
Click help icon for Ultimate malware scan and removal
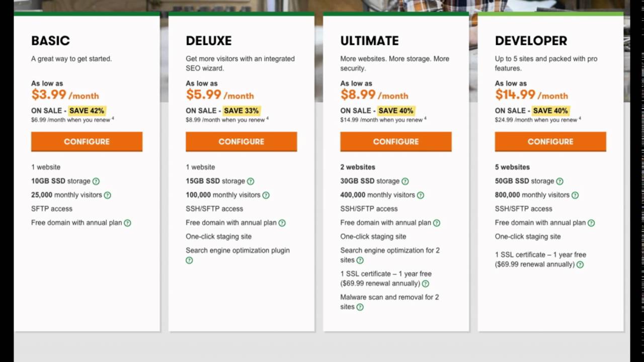360,307
